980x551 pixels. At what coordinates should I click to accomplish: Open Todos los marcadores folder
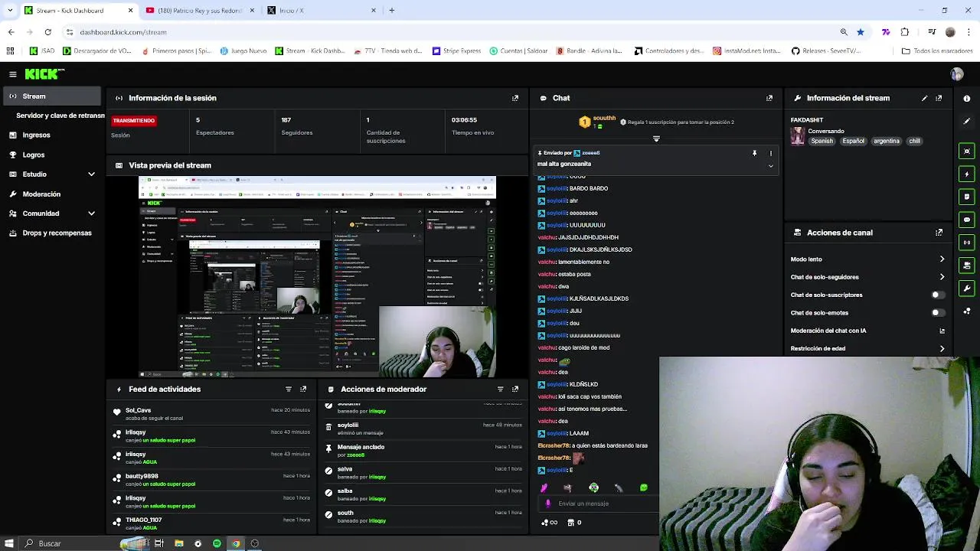938,51
